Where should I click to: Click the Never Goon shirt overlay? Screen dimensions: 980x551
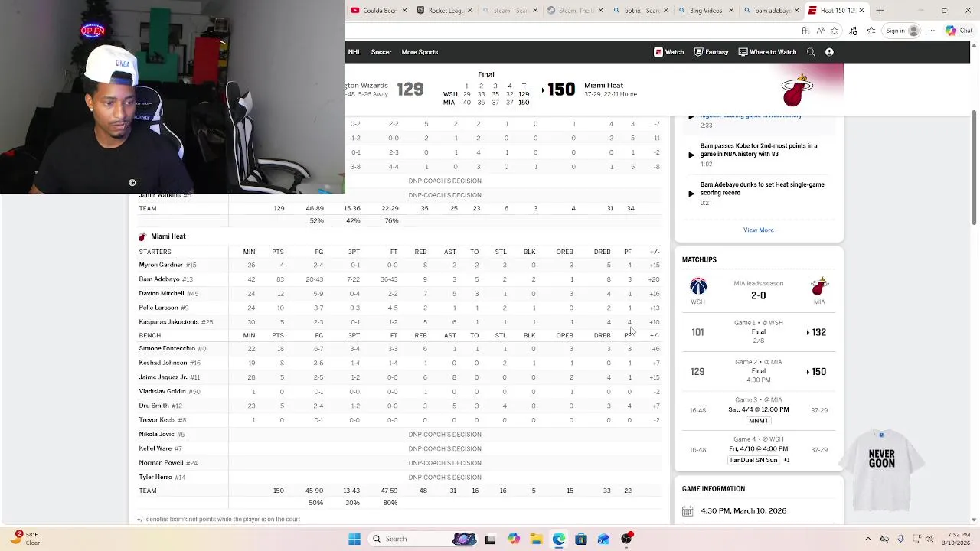pos(882,471)
